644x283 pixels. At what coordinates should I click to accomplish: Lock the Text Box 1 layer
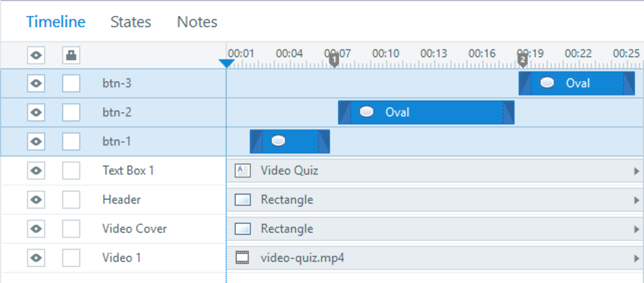point(71,171)
